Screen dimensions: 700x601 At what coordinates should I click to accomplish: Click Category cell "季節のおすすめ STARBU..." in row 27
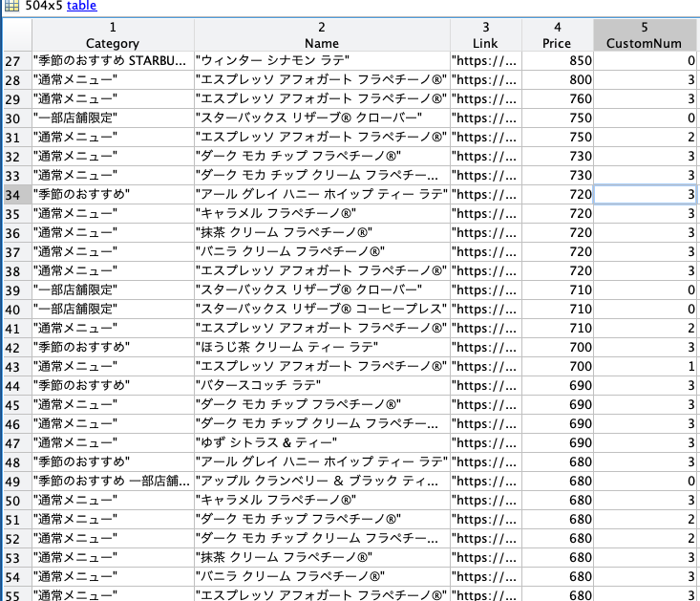(x=113, y=61)
